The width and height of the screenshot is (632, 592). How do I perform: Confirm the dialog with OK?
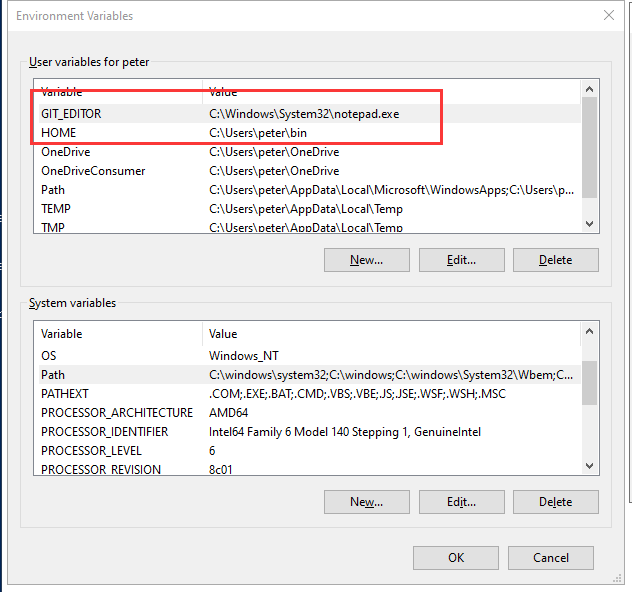tap(456, 557)
